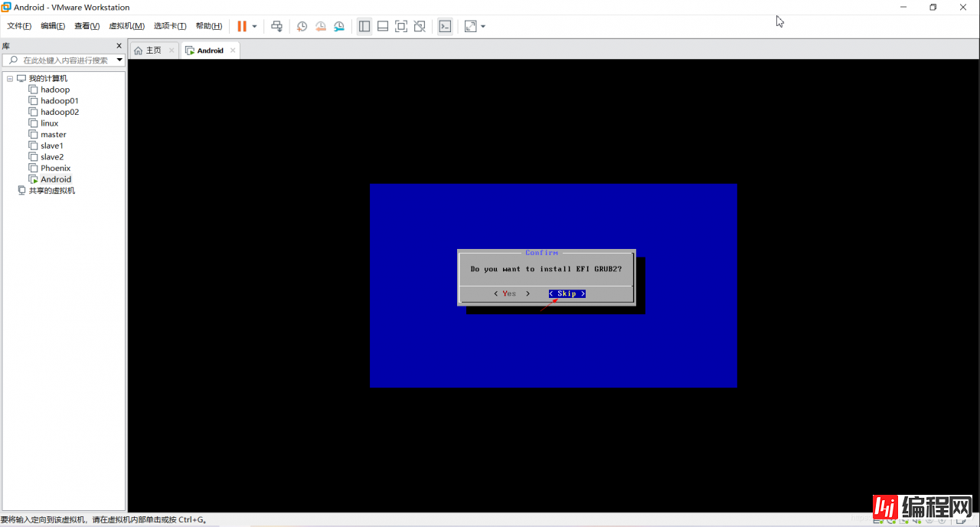Open the 虚拟机(M) menu
The width and height of the screenshot is (980, 527).
click(x=127, y=26)
